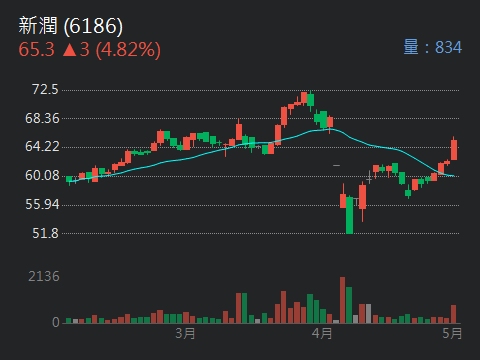
Task: Click the stock title 新潤 (6186)
Action: pyautogui.click(x=71, y=26)
